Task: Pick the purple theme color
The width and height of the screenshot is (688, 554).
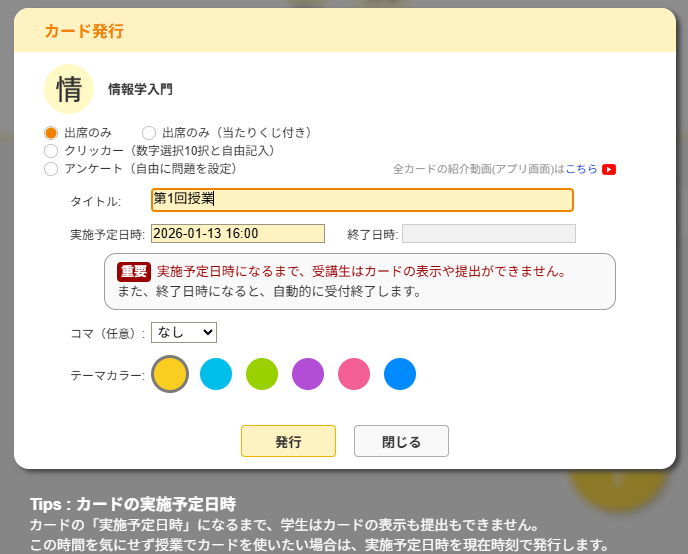Action: [308, 374]
